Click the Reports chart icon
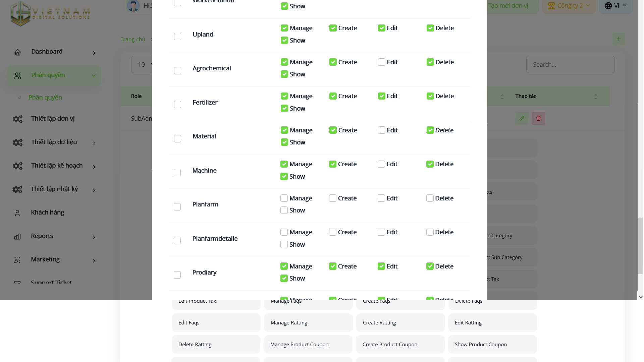644x362 pixels. (x=17, y=237)
